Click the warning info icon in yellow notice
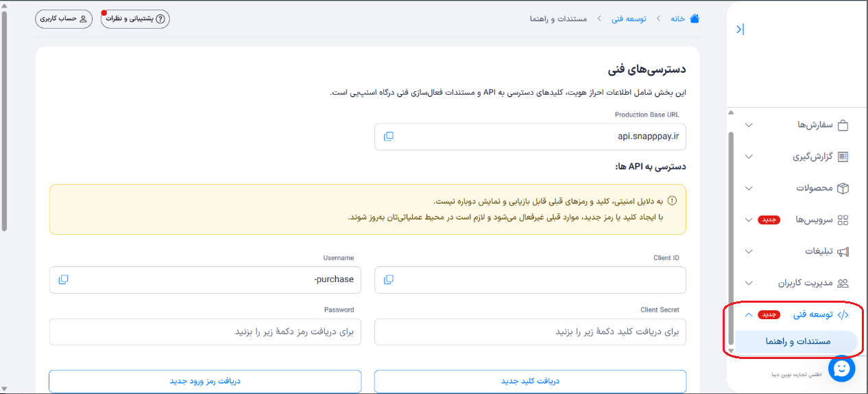 point(672,201)
